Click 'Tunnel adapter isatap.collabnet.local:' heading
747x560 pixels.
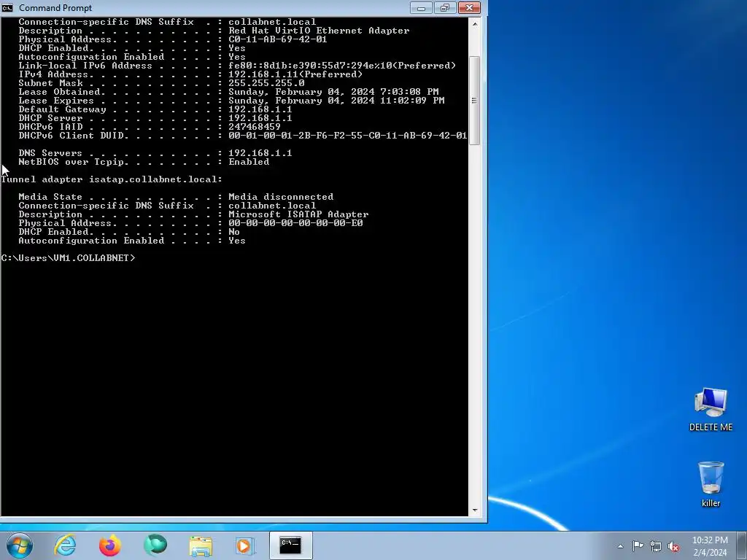(112, 179)
